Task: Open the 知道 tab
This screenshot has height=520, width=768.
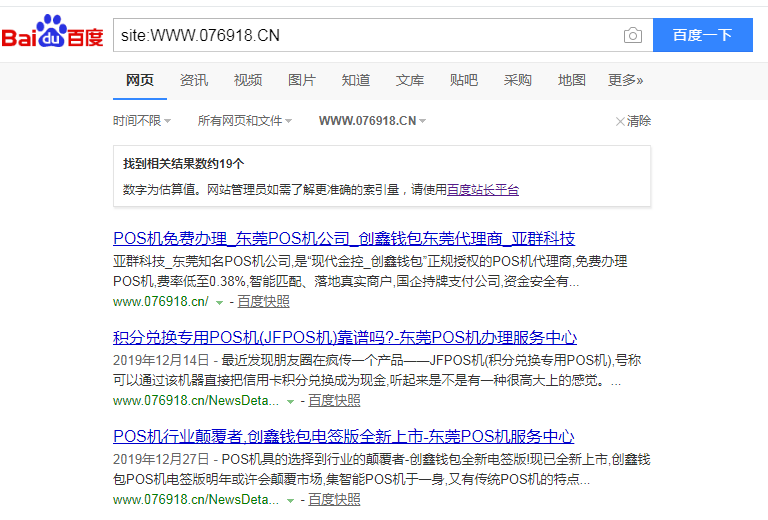Action: (x=356, y=80)
